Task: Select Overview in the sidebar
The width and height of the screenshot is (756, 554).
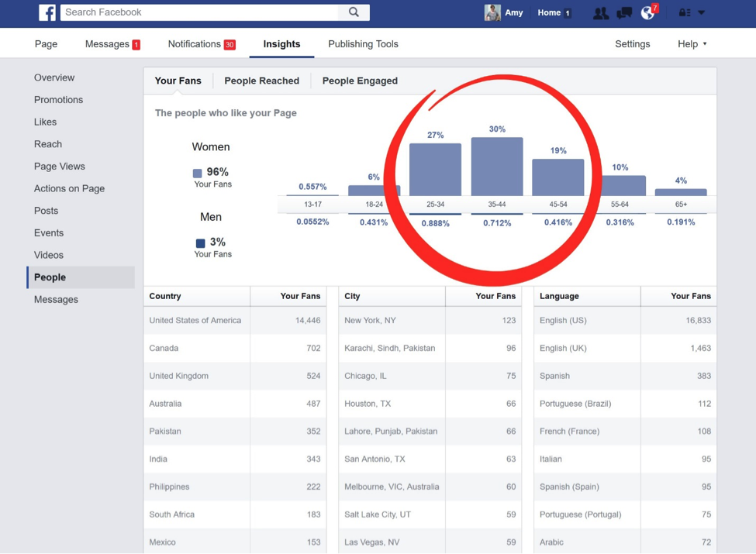Action: pyautogui.click(x=54, y=77)
